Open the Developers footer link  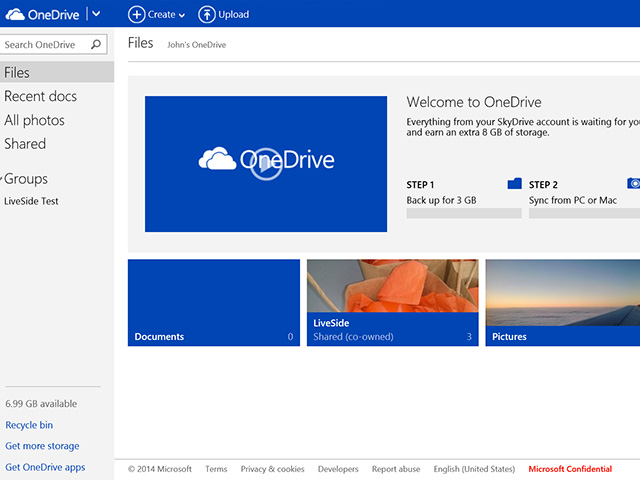coord(338,469)
